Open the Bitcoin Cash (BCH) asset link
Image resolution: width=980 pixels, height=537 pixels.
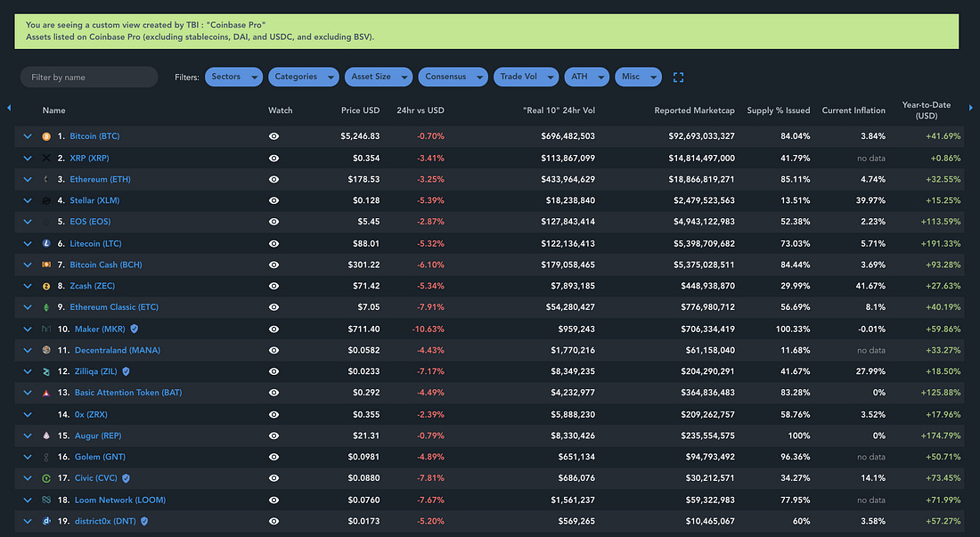[106, 264]
